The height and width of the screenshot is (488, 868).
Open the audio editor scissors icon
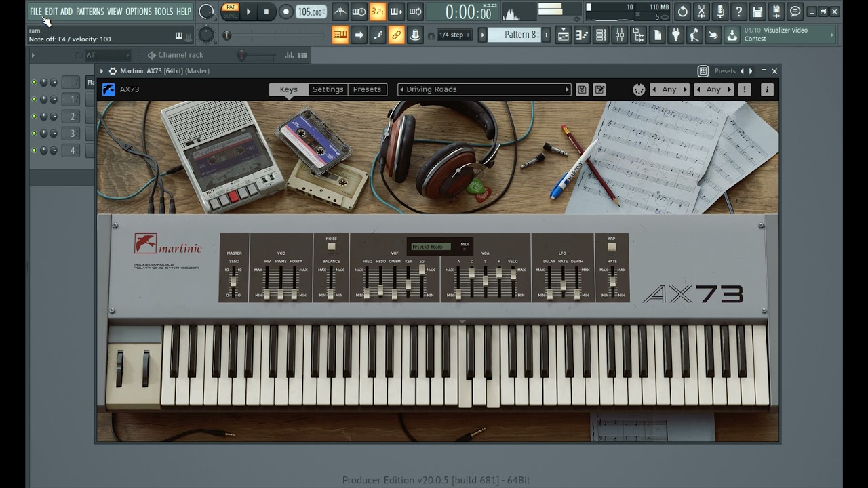[701, 12]
